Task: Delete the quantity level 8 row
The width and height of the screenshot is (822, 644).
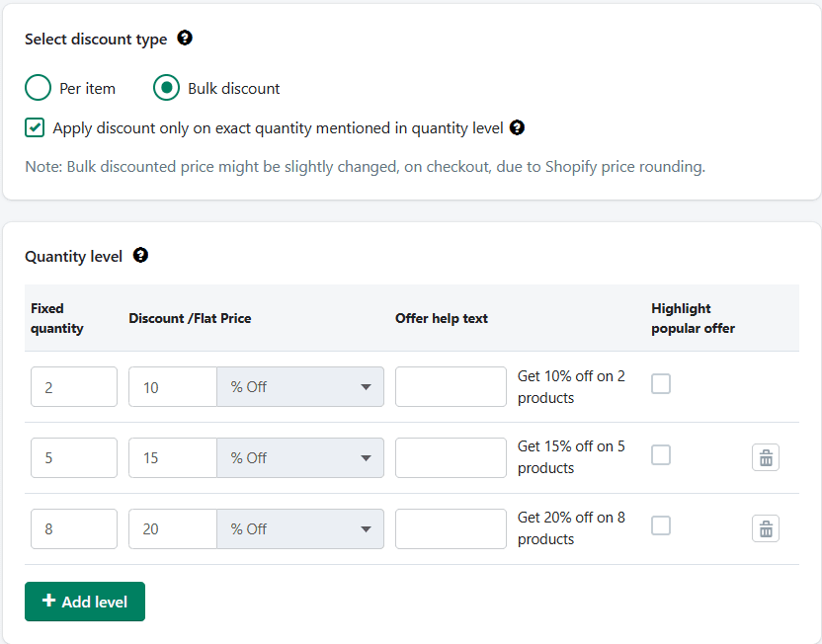Action: coord(766,528)
